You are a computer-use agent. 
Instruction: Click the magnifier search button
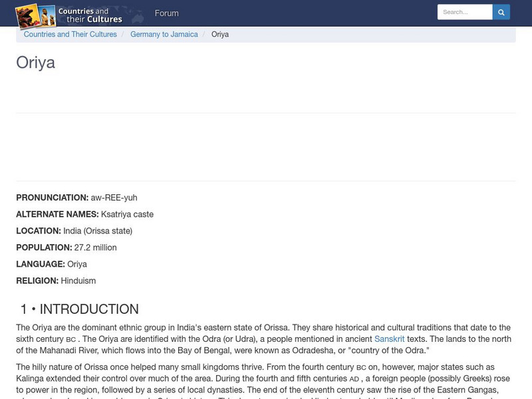click(501, 12)
